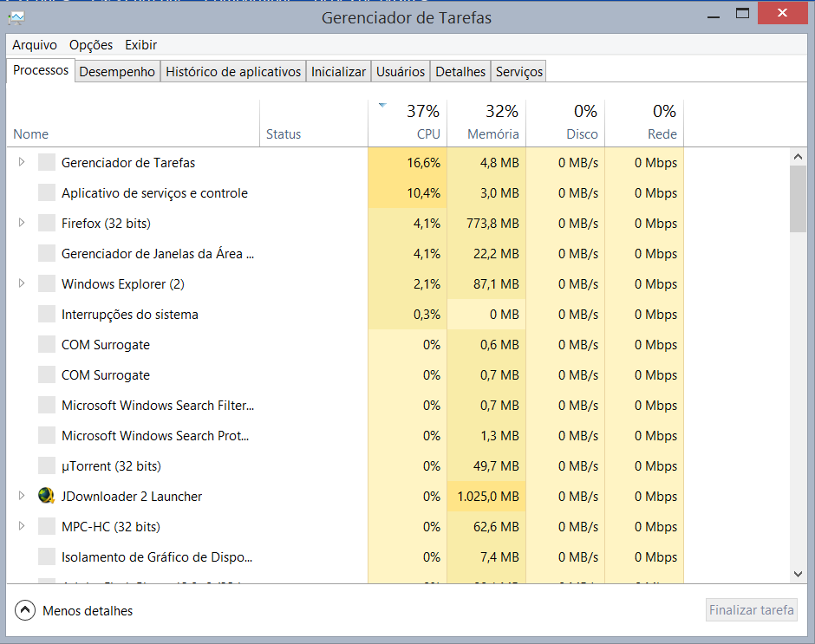Viewport: 815px width, 644px height.
Task: Open the Arquivo menu
Action: pos(35,45)
